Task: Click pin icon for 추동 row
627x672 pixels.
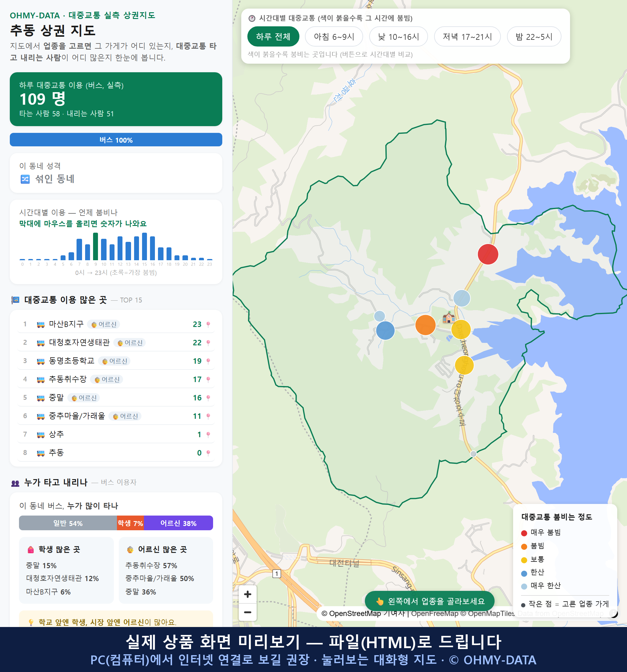Action: (208, 453)
